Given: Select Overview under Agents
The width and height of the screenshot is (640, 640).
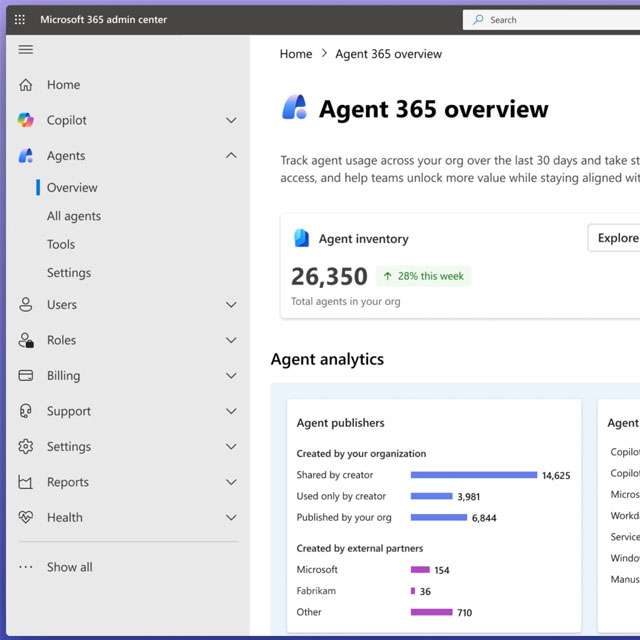Looking at the screenshot, I should (x=72, y=188).
